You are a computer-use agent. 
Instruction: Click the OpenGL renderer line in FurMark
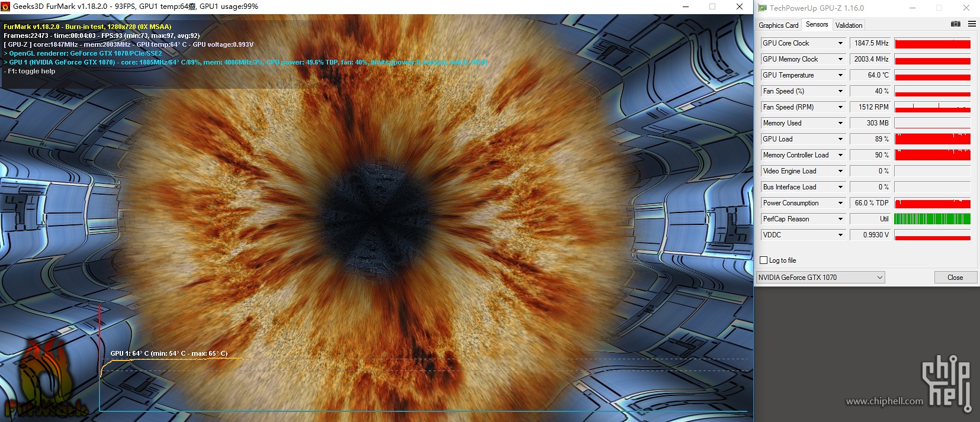click(83, 53)
